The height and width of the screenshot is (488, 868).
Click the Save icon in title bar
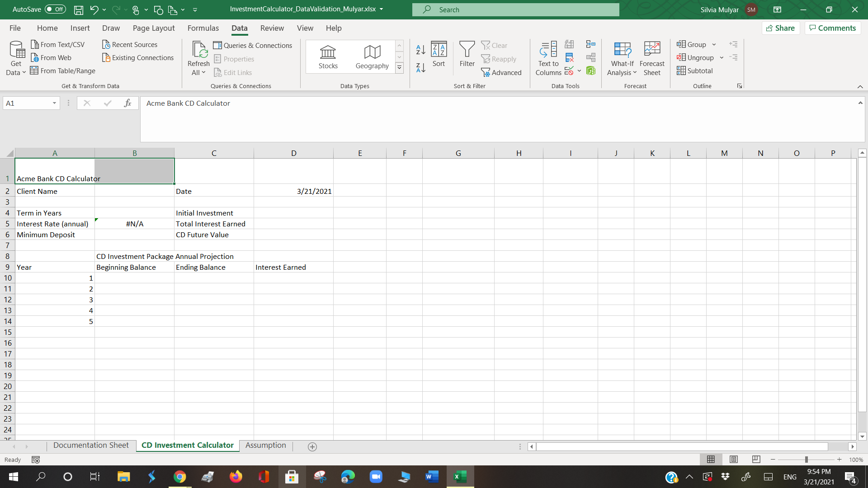[79, 9]
